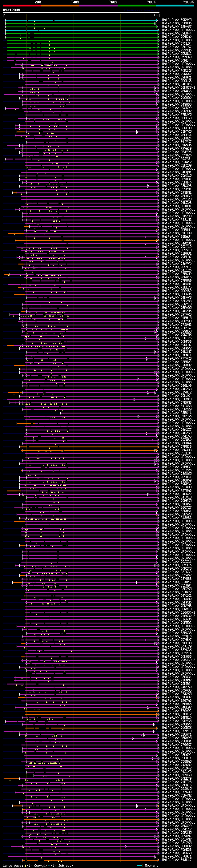Open hit UniRef100_C9JGC2
This screenshot has width=197, height=868.
(x=177, y=592)
